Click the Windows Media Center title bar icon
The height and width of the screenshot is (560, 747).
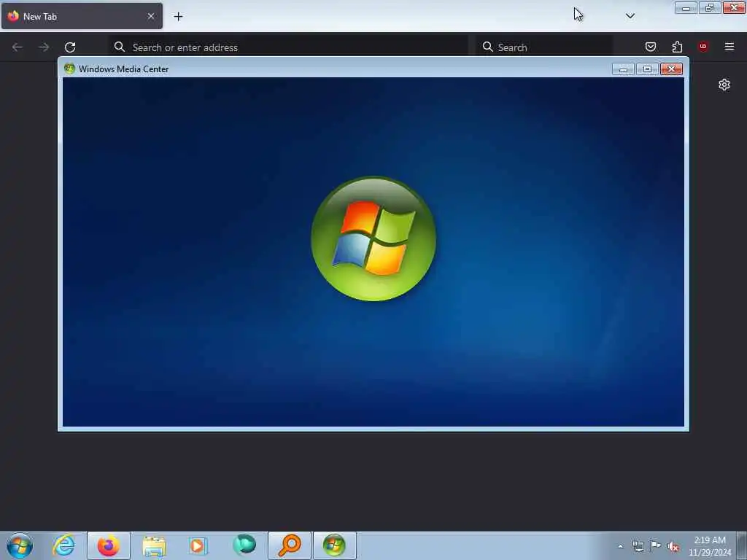[x=69, y=69]
